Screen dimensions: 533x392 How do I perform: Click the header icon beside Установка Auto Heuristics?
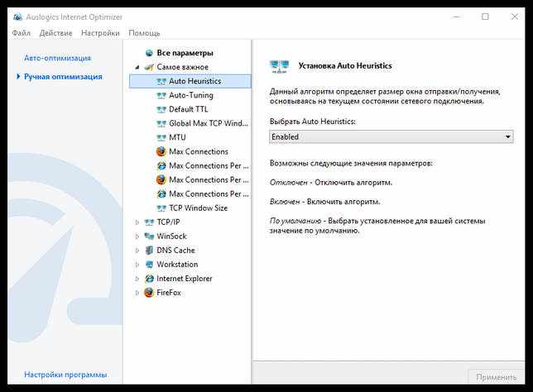(279, 66)
